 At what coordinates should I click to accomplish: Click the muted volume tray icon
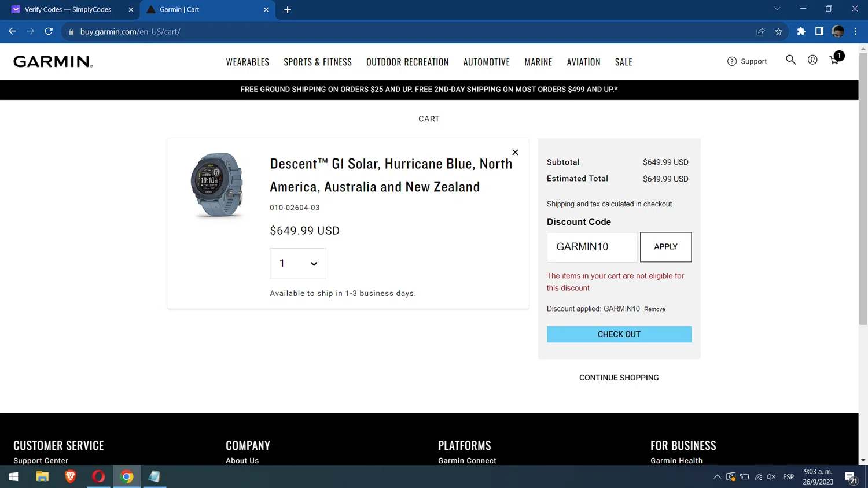point(771,477)
